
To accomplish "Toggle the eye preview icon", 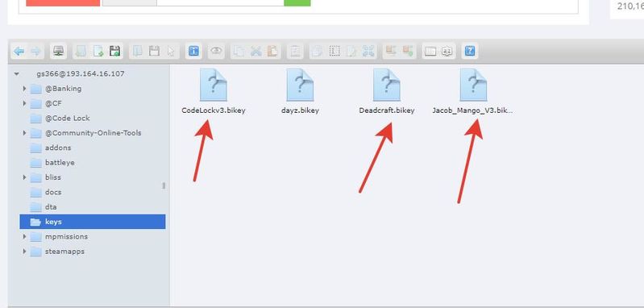I will click(x=216, y=52).
